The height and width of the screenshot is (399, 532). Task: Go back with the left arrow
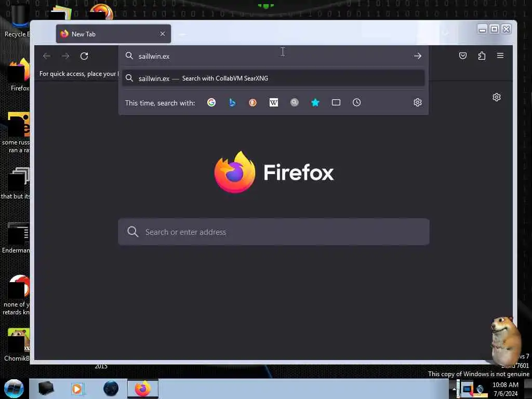coord(46,56)
